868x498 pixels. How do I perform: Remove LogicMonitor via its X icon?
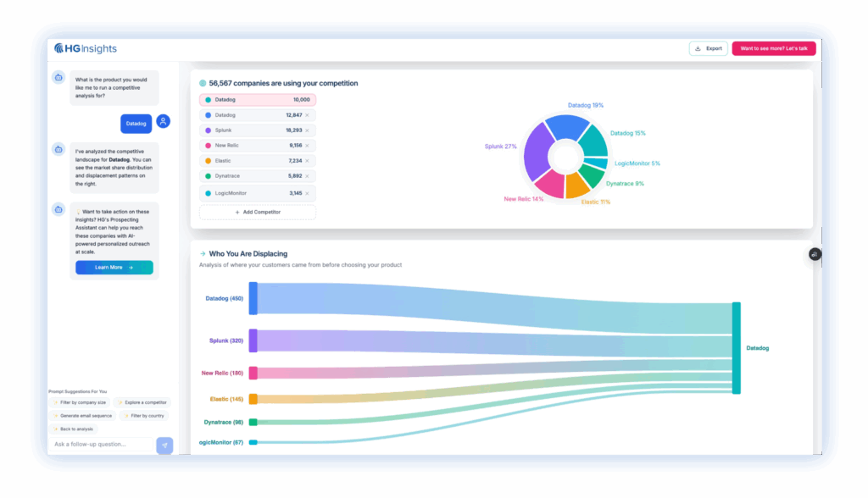tap(307, 191)
